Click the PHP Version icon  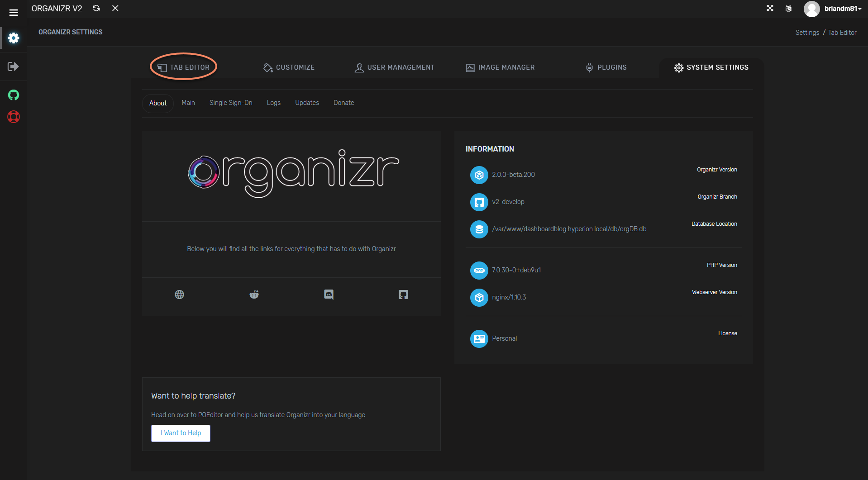[479, 271]
